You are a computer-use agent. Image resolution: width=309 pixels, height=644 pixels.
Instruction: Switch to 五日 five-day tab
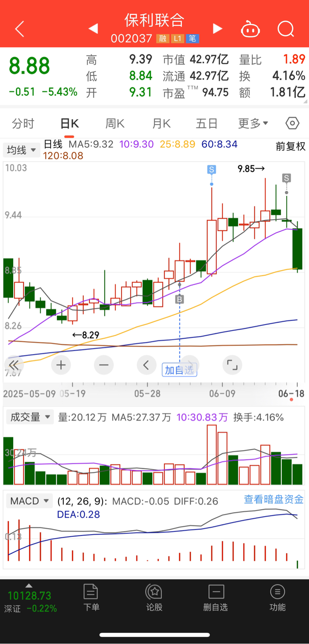(207, 123)
